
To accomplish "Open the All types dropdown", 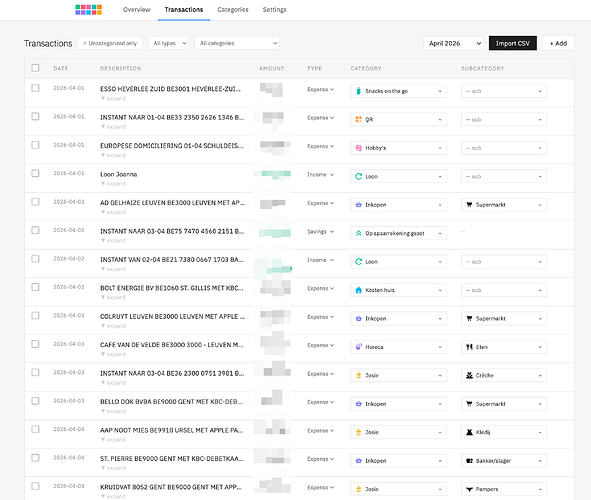I will pos(169,43).
